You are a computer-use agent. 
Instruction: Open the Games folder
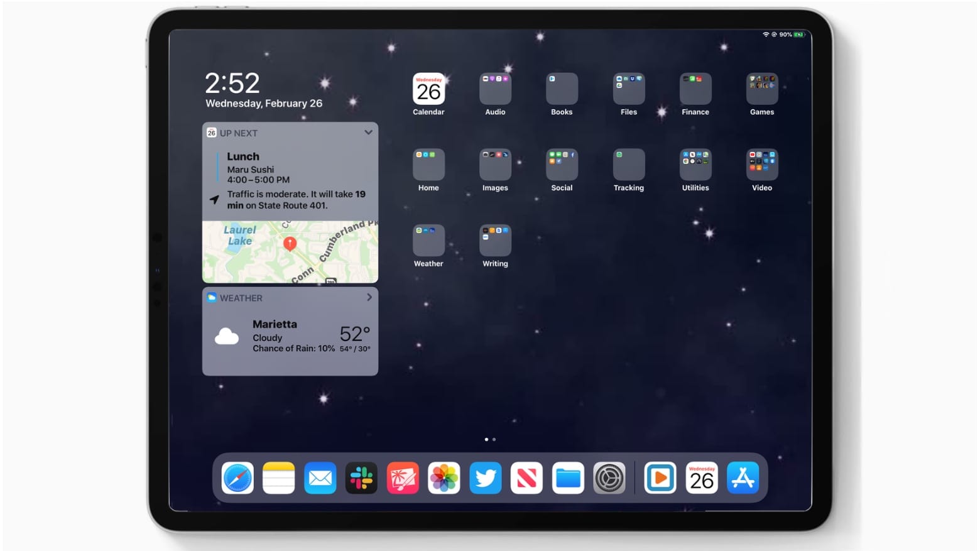(761, 88)
